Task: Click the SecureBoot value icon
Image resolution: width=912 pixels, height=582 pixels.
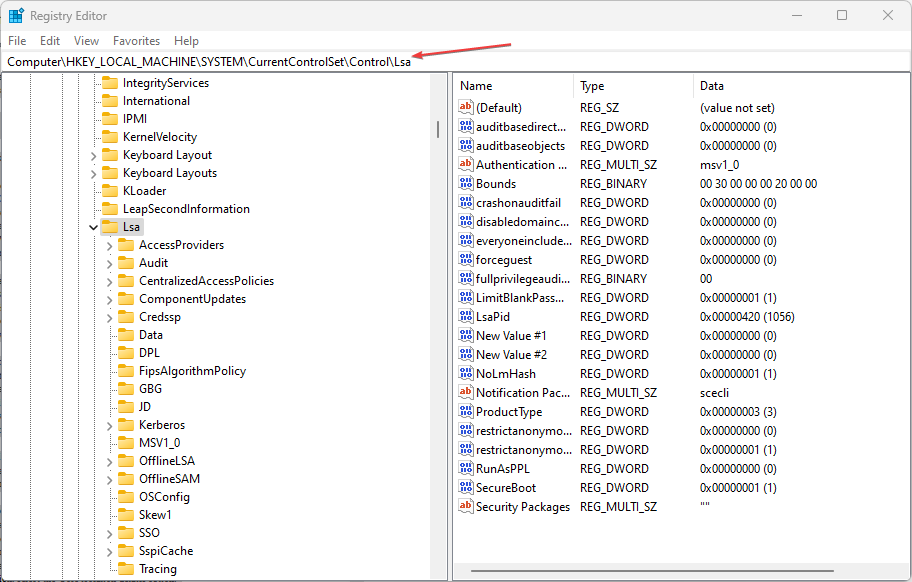Action: [x=465, y=487]
